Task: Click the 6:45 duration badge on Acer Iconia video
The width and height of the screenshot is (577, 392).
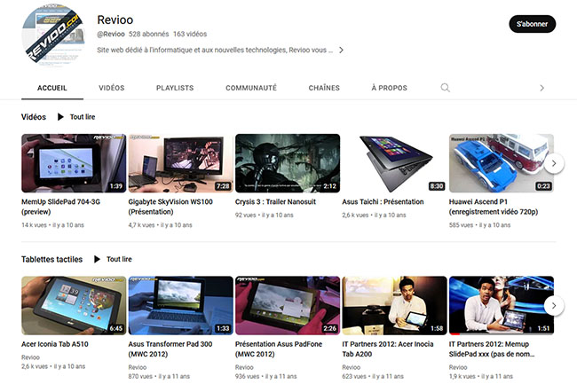Action: coord(116,328)
